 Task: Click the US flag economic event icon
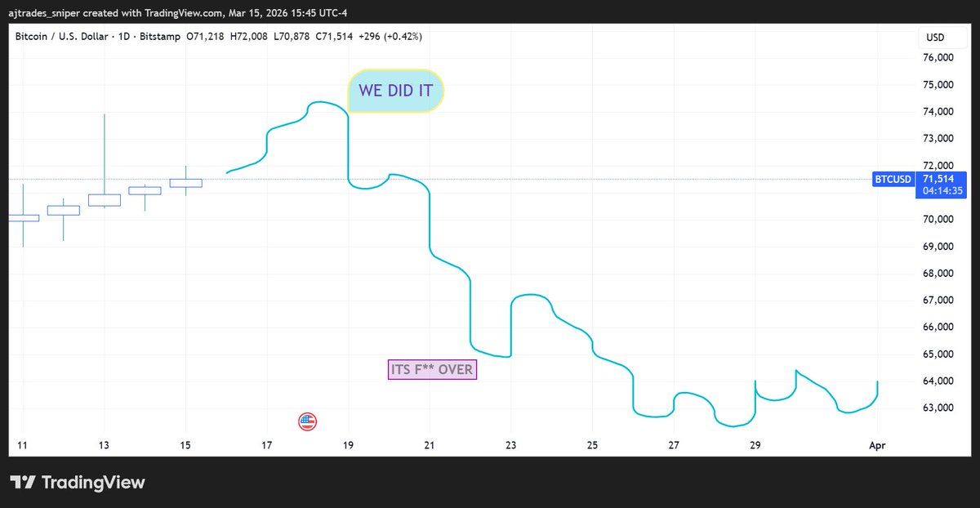(307, 421)
